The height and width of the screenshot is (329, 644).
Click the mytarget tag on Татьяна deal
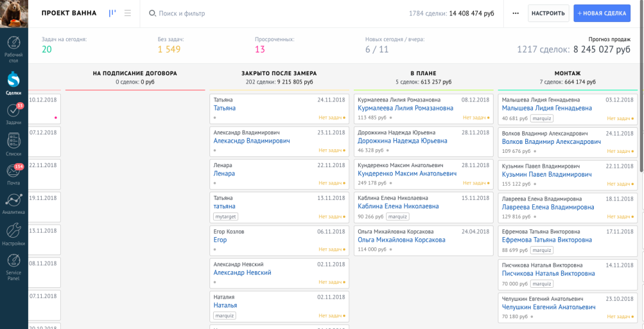click(226, 217)
